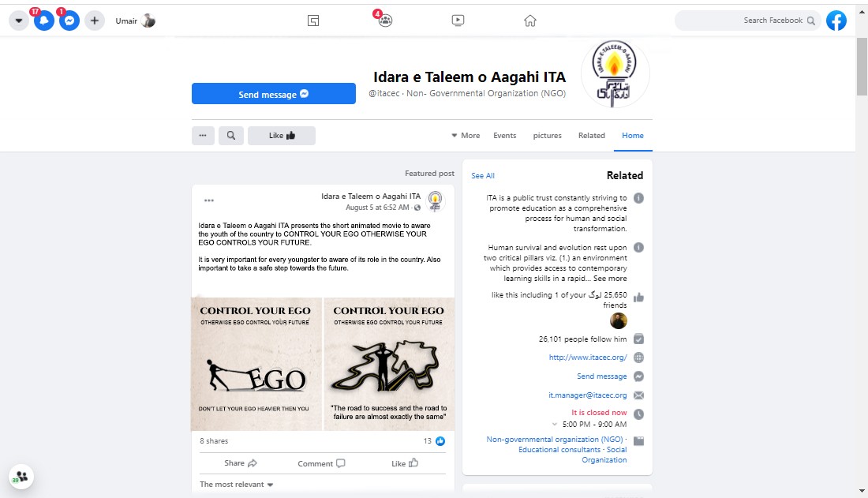Click the plus create icon
The image size is (868, 498).
pyautogui.click(x=95, y=21)
